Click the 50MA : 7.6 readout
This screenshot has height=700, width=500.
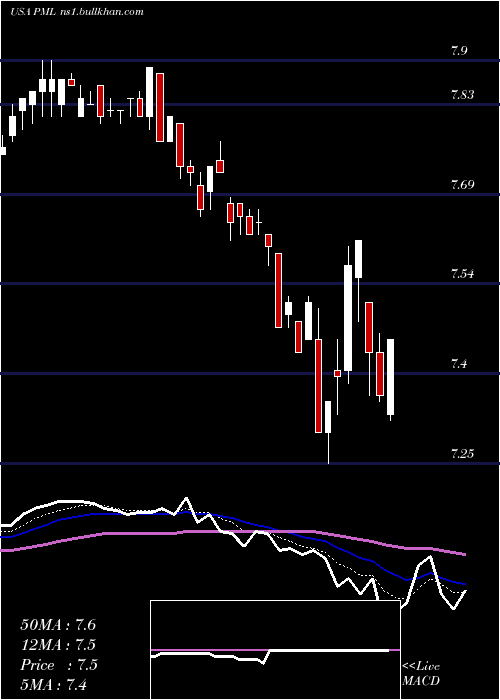click(x=58, y=625)
